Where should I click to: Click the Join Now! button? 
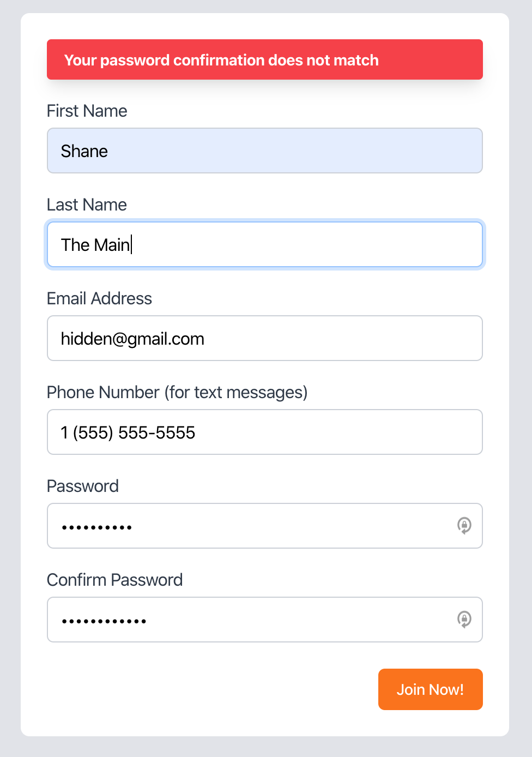431,689
